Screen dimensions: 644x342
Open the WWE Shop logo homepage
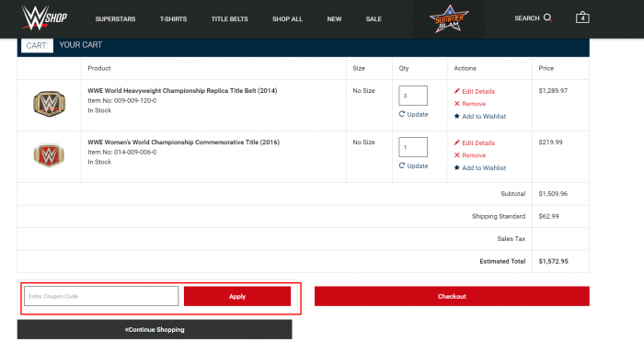tap(44, 18)
